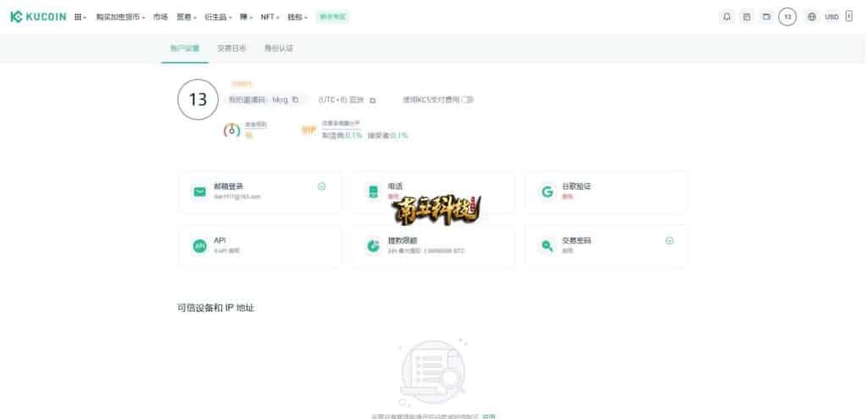Click the 市场 menu item
Image resolution: width=868 pixels, height=419 pixels.
pyautogui.click(x=160, y=17)
